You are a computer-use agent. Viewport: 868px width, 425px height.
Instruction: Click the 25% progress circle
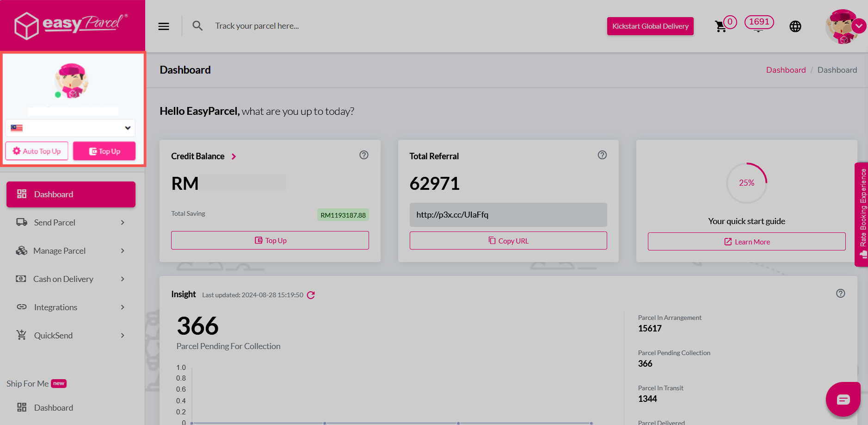tap(746, 183)
